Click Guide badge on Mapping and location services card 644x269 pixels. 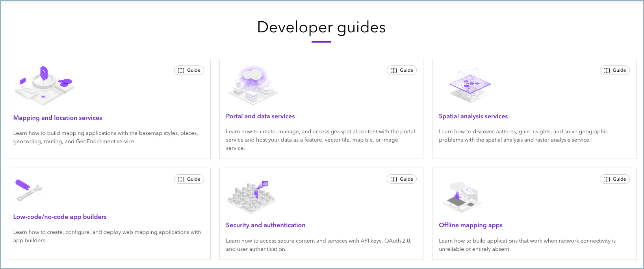pos(189,70)
